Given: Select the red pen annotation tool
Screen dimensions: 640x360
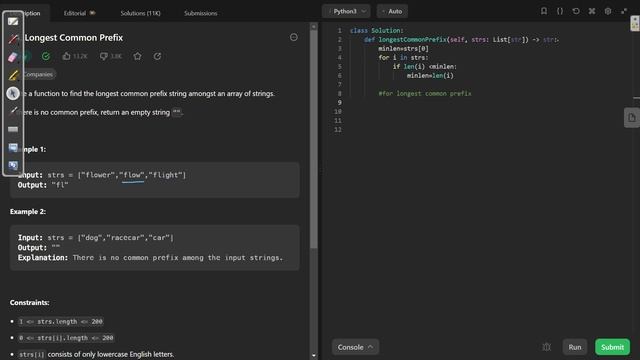Looking at the screenshot, I should 13,39.
